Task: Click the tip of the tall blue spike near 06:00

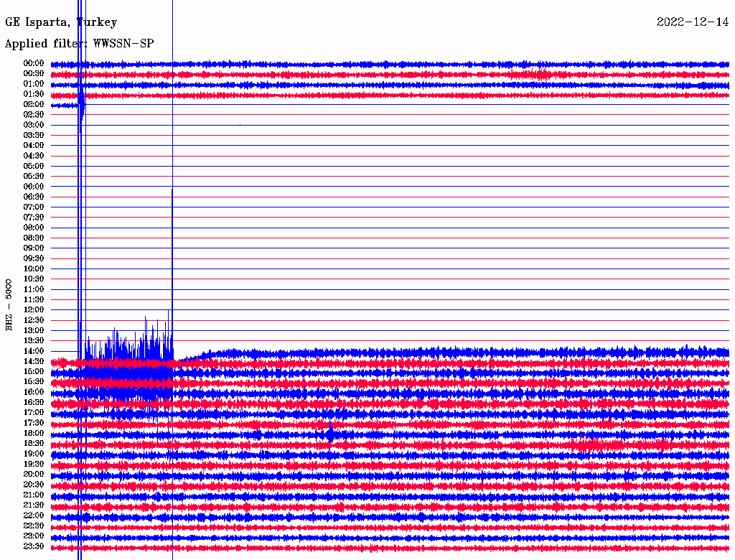Action: [x=172, y=188]
